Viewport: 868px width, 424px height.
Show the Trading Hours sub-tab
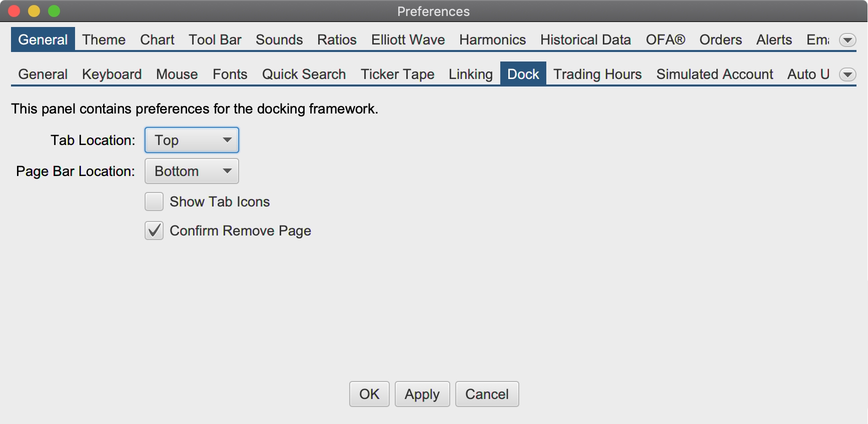tap(597, 74)
